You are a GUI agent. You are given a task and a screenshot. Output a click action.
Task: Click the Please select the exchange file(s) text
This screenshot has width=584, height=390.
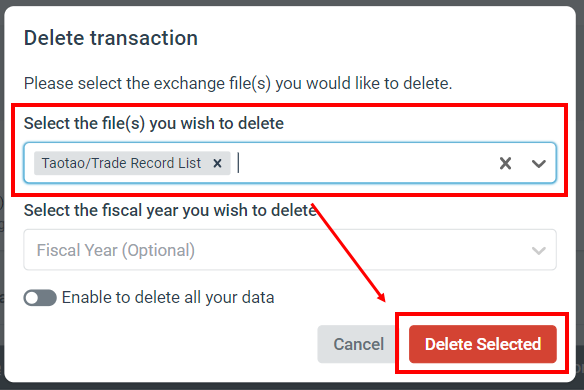point(238,83)
